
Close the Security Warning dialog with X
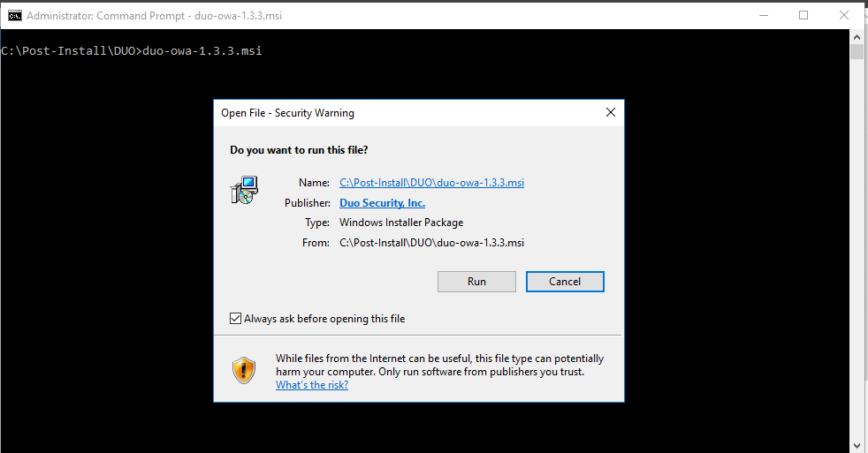611,112
